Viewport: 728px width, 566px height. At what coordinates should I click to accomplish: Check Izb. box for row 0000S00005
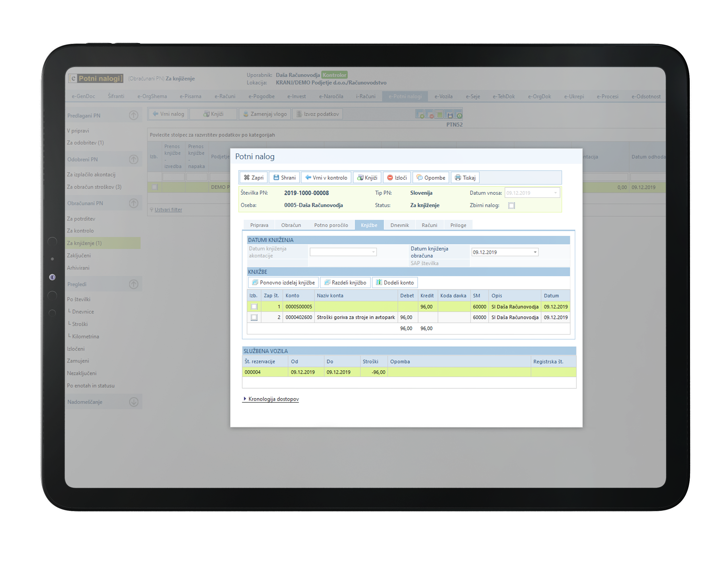pyautogui.click(x=254, y=307)
